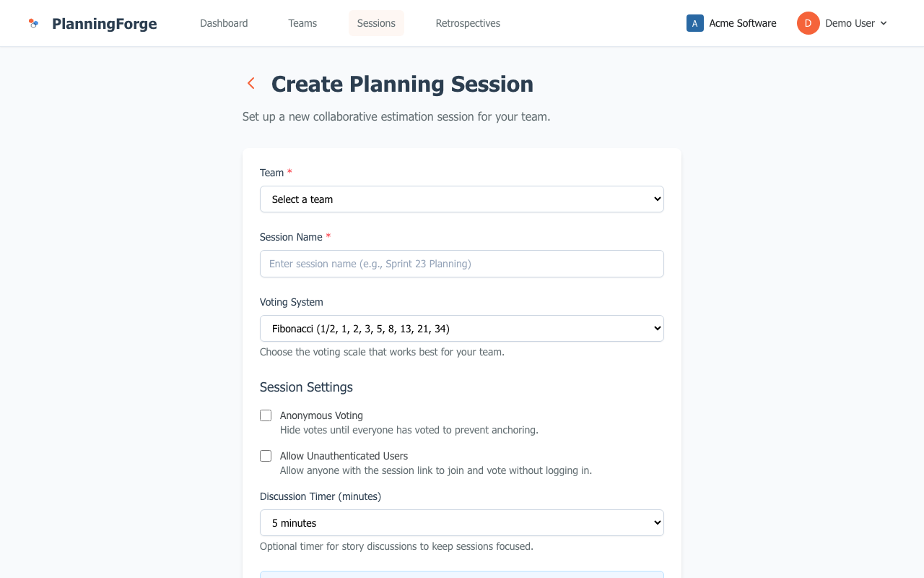This screenshot has width=924, height=578.
Task: Click the PlanningForge hexagon logo icon
Action: point(33,22)
